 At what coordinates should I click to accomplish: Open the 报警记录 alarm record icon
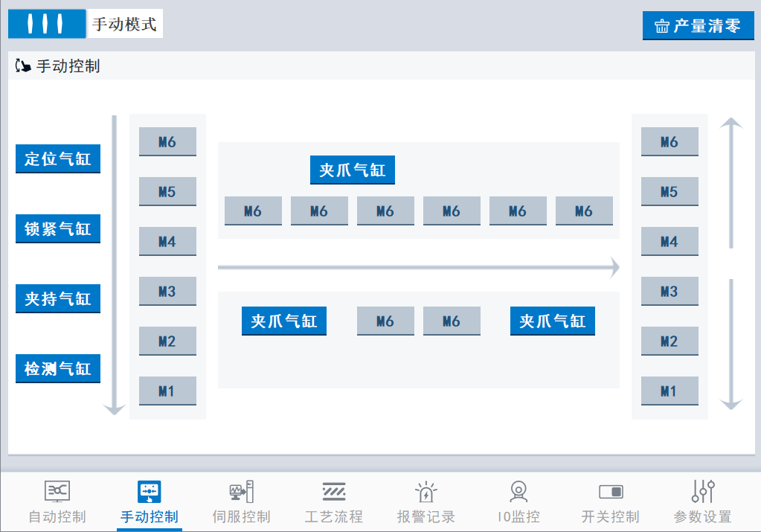[426, 491]
